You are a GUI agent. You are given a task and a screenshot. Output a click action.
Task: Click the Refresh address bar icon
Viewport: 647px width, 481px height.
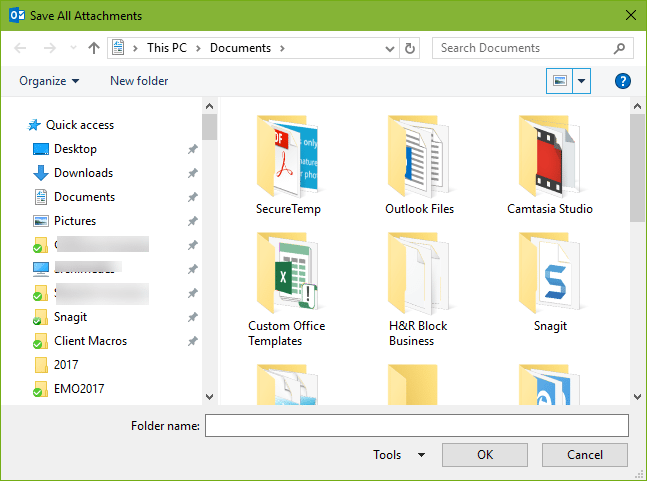(410, 48)
